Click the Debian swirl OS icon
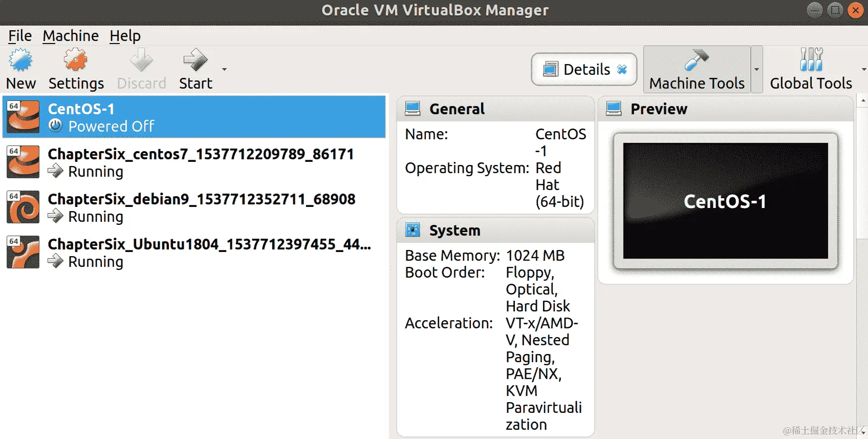 [x=23, y=207]
